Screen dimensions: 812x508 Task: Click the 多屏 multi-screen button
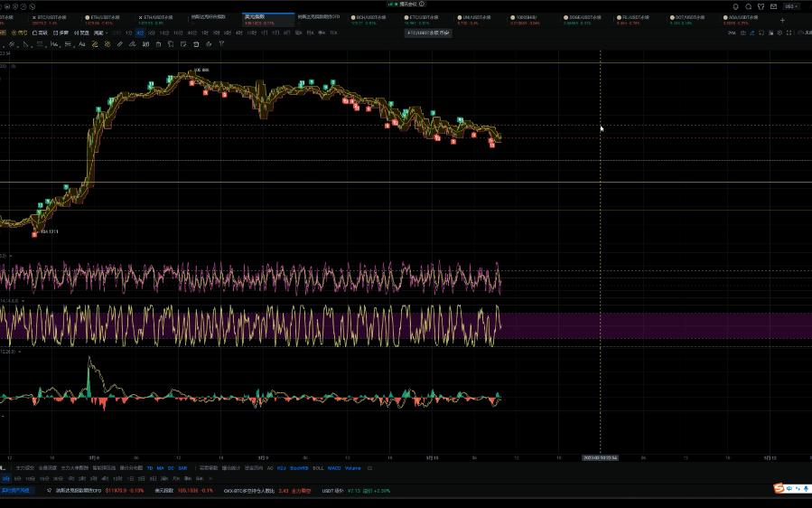(x=61, y=33)
